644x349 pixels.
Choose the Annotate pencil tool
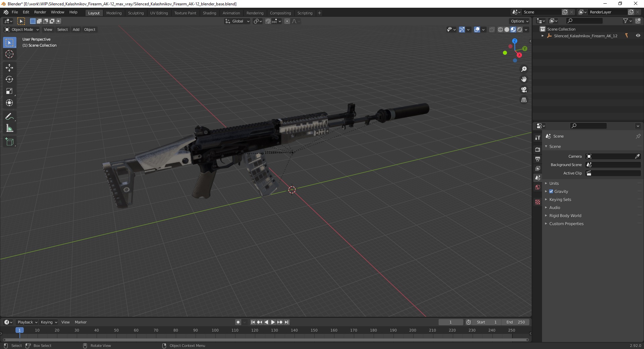9,116
